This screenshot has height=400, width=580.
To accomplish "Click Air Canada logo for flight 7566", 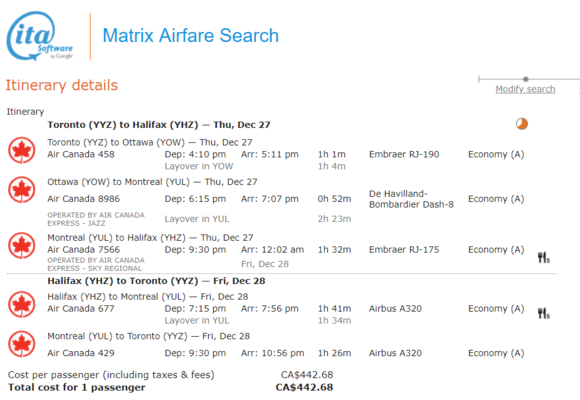I will 22,246.
